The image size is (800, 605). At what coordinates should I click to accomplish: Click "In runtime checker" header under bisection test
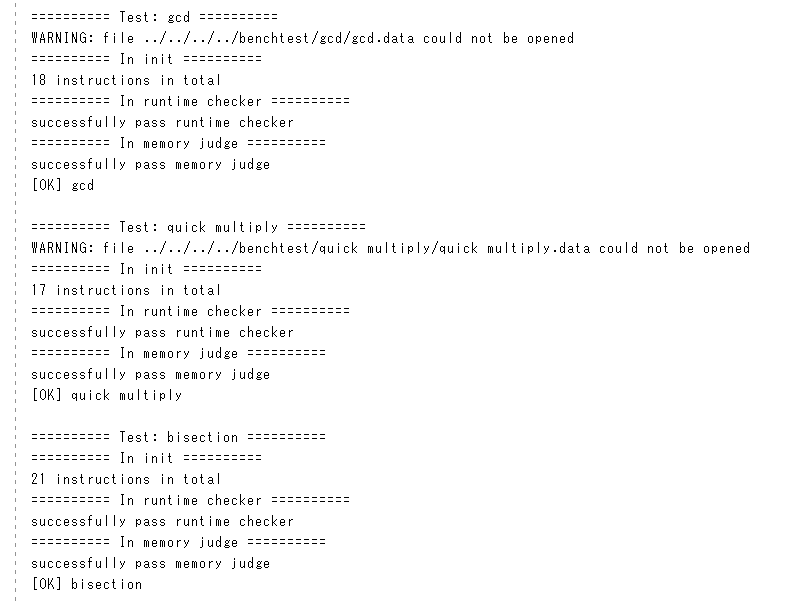coord(190,500)
